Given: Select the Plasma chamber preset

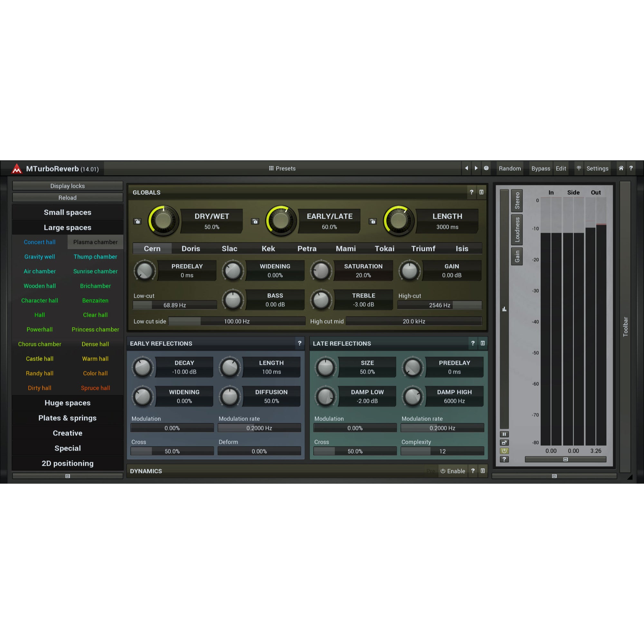Looking at the screenshot, I should (95, 242).
